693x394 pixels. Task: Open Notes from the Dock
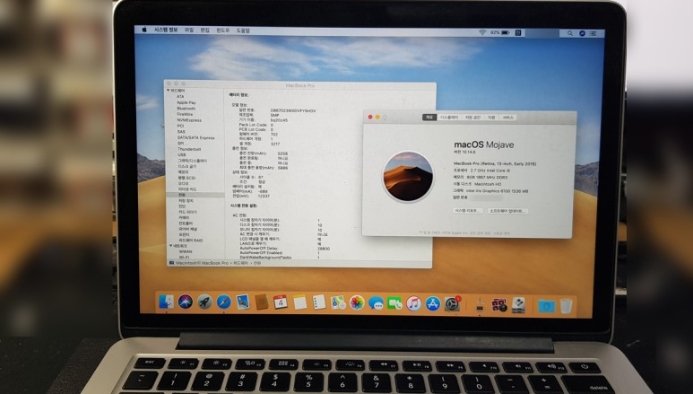pyautogui.click(x=300, y=303)
